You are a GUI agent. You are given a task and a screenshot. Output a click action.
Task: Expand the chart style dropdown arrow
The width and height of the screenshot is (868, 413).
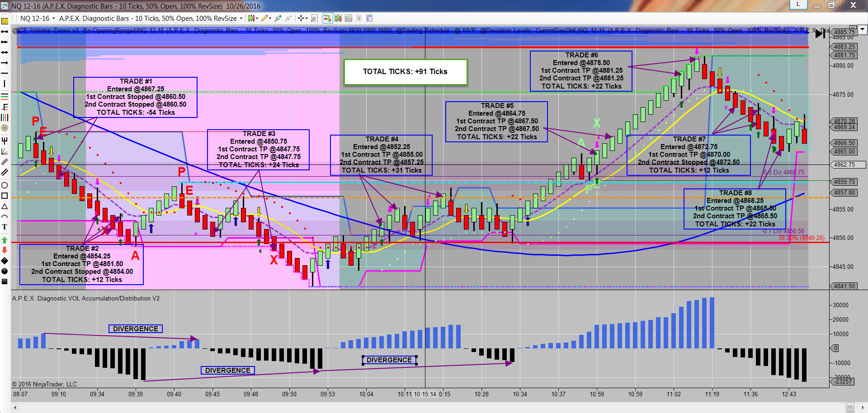coord(257,19)
